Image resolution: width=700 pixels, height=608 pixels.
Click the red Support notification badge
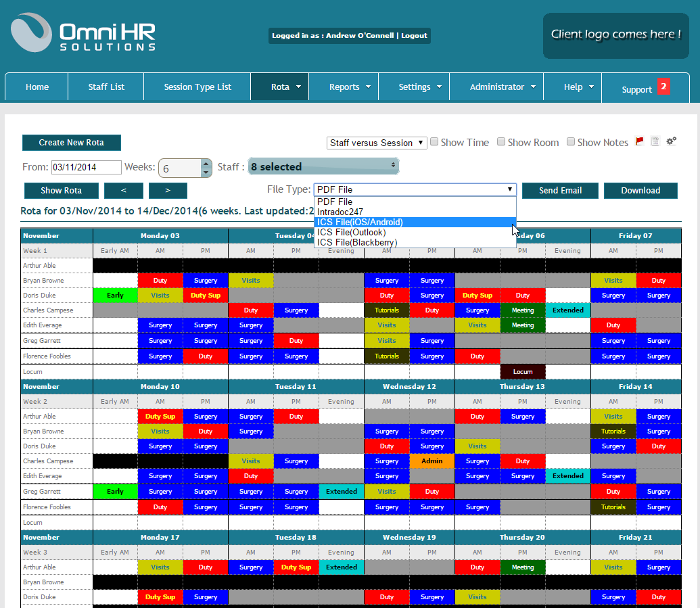pyautogui.click(x=664, y=86)
